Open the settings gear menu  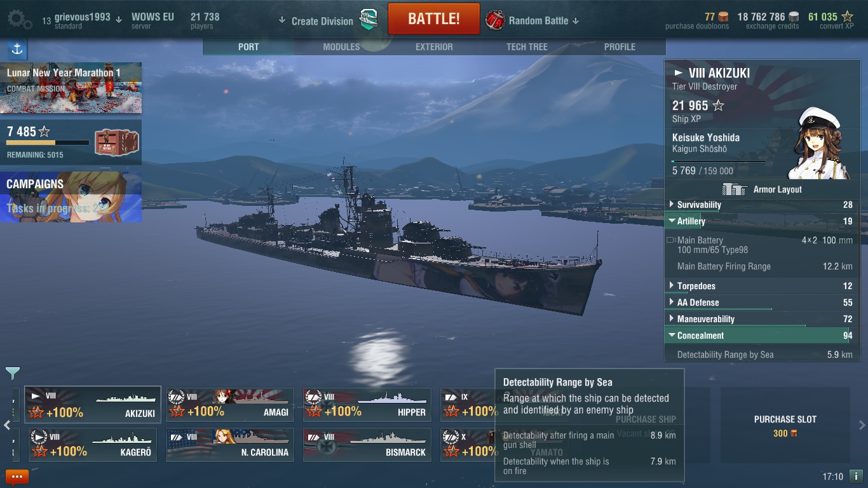(19, 19)
